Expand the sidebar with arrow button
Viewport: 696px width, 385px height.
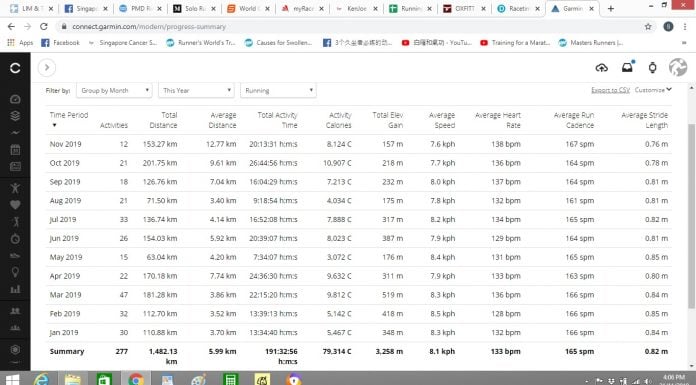pyautogui.click(x=47, y=67)
